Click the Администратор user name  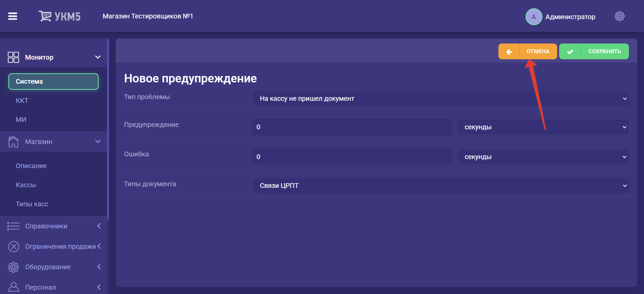[x=570, y=17]
